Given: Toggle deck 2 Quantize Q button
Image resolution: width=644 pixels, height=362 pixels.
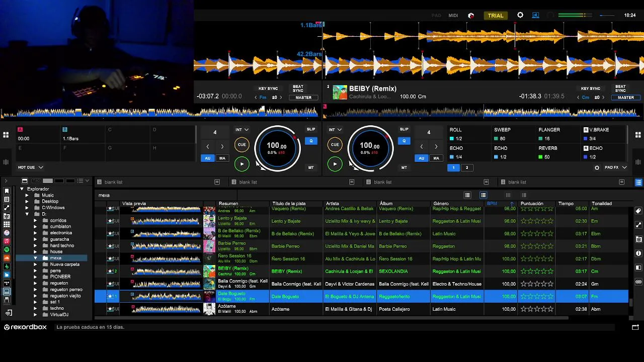Looking at the screenshot, I should [404, 141].
